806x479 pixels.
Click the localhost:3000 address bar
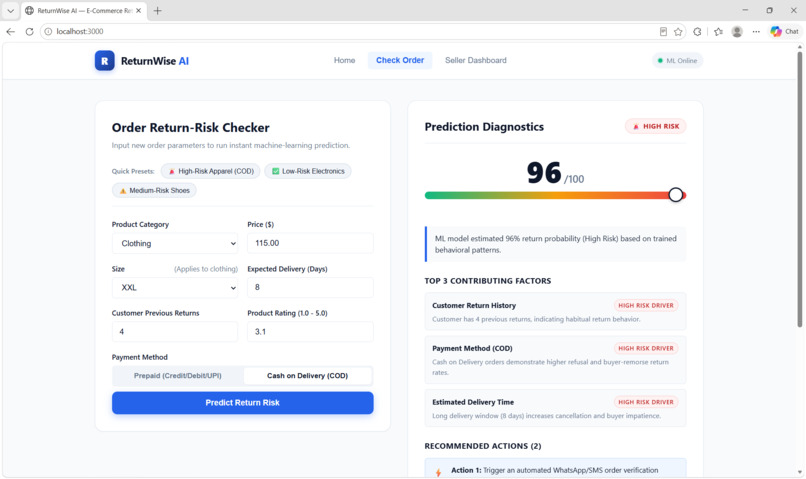point(350,31)
